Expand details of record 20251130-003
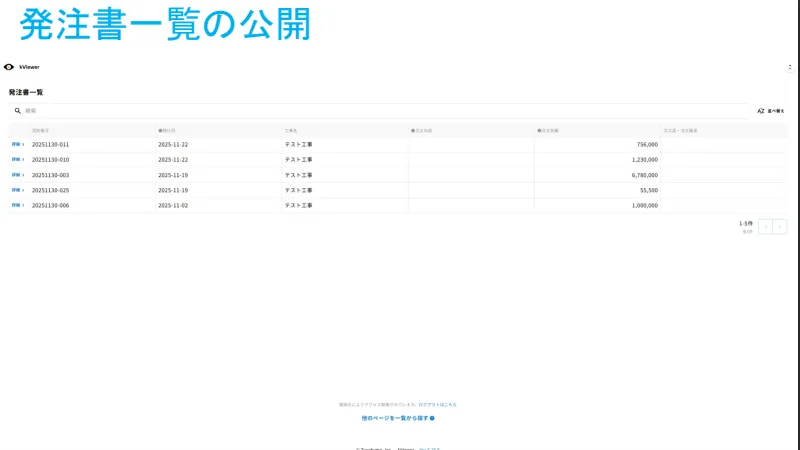 17,175
